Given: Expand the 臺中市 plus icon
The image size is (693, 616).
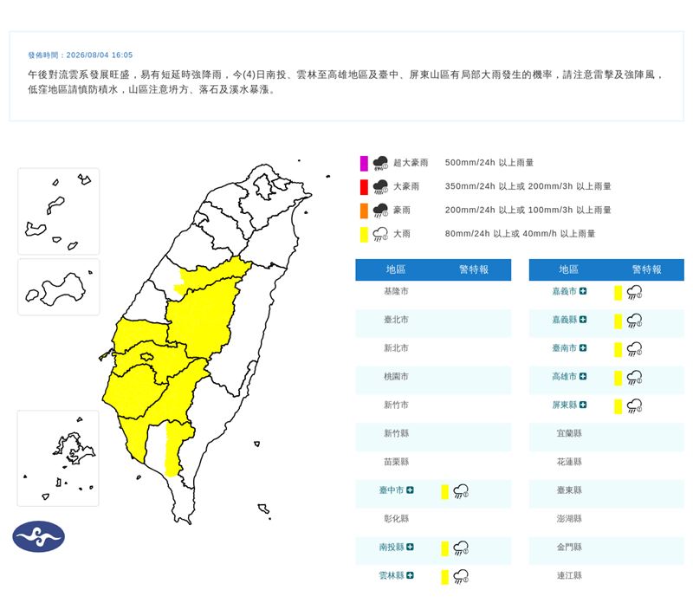Looking at the screenshot, I should click(410, 490).
